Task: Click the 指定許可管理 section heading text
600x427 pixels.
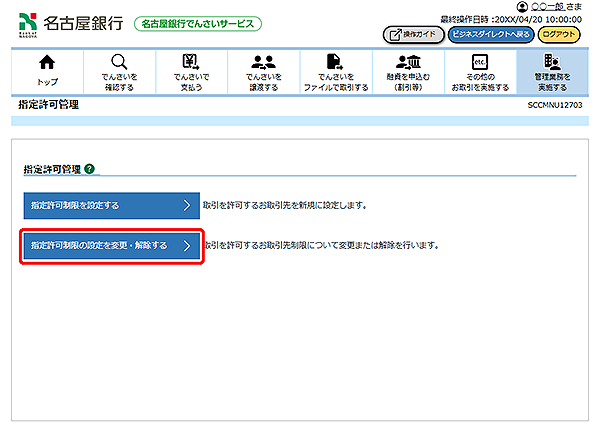Action: (x=52, y=169)
